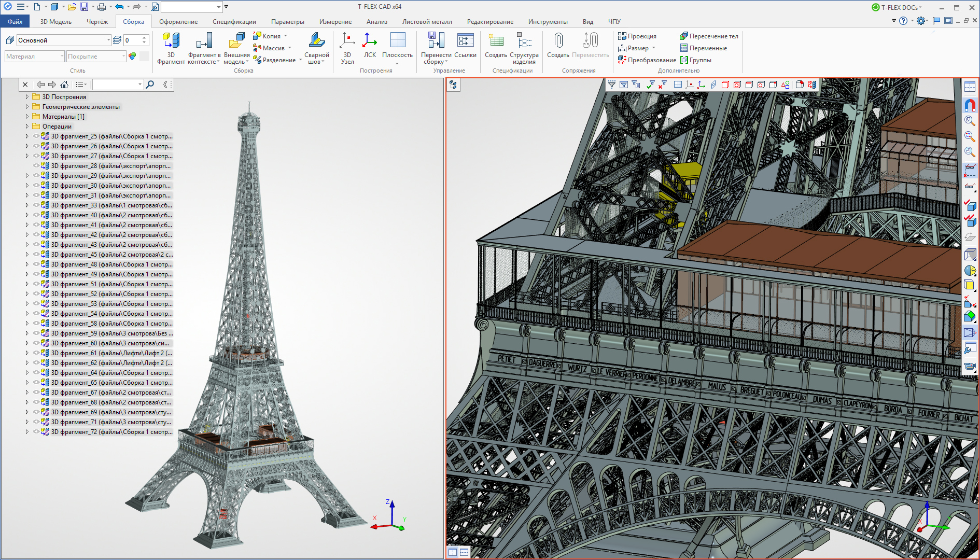The height and width of the screenshot is (560, 980).
Task: Create specification via Создать in Спецификации
Action: (496, 45)
